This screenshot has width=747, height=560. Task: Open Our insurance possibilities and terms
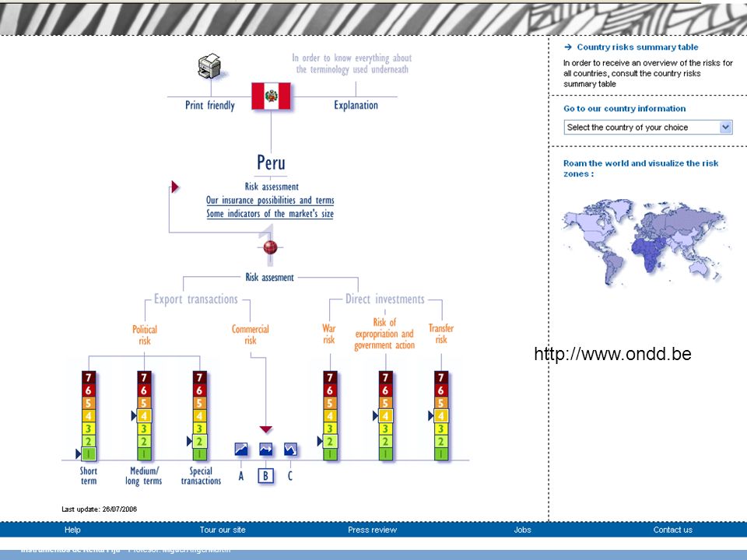pyautogui.click(x=270, y=201)
